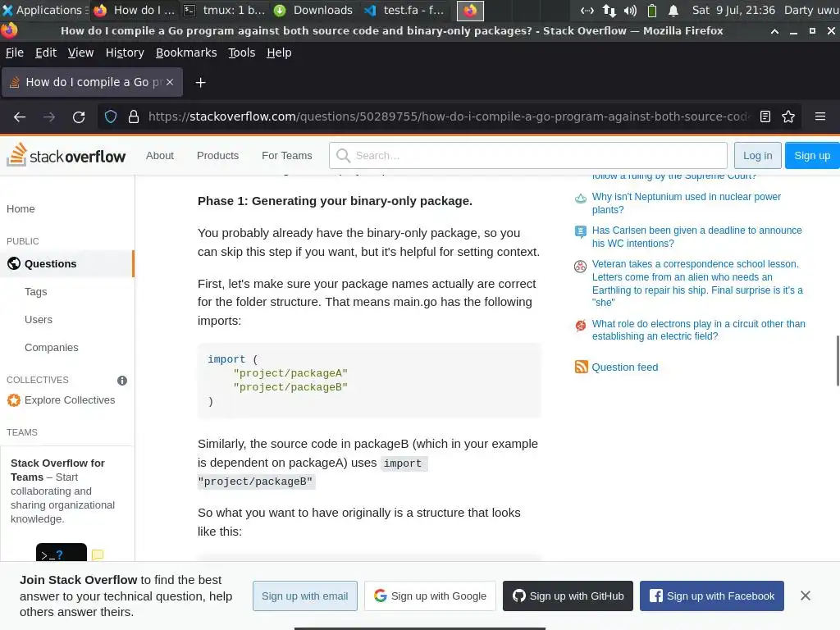Image resolution: width=840 pixels, height=630 pixels.
Task: Open the About link
Action: pyautogui.click(x=160, y=155)
